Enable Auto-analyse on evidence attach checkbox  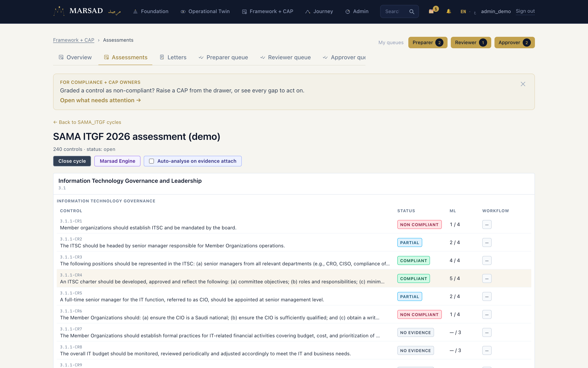pyautogui.click(x=151, y=161)
